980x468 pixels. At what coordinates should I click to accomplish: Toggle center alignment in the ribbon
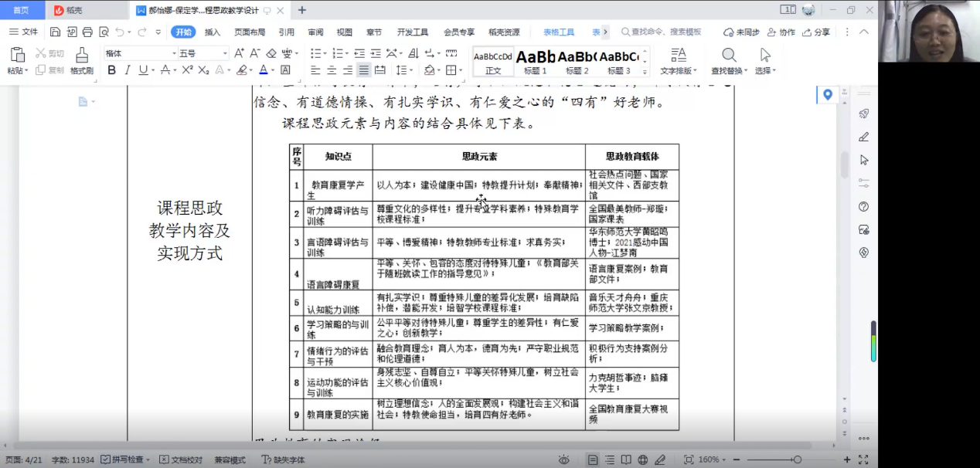[330, 70]
